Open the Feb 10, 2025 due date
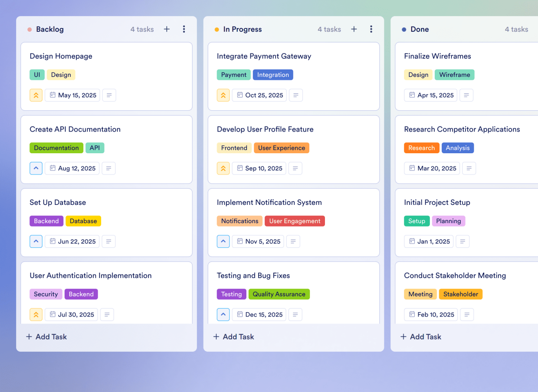This screenshot has height=392, width=538. pos(431,314)
